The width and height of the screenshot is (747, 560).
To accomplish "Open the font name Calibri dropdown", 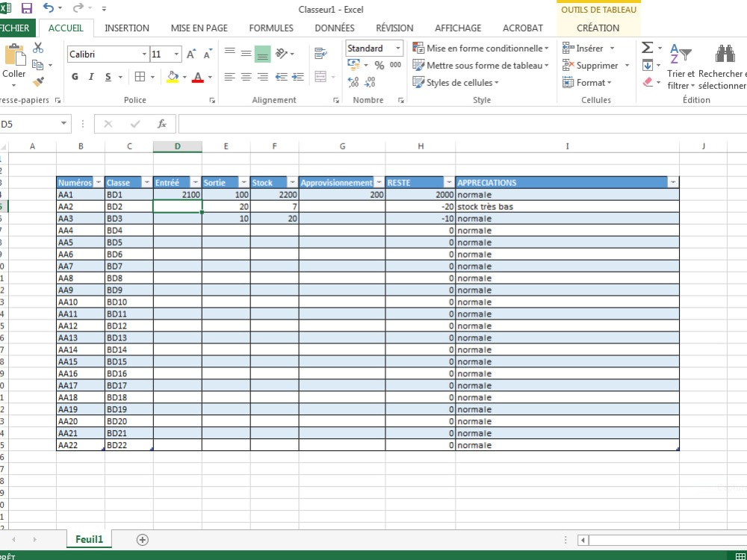I will click(144, 55).
